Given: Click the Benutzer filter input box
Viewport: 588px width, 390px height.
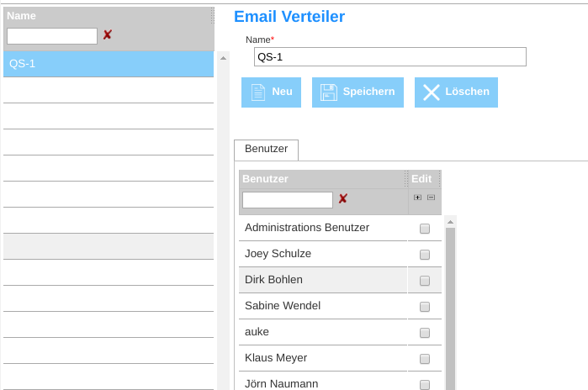Looking at the screenshot, I should coord(287,200).
